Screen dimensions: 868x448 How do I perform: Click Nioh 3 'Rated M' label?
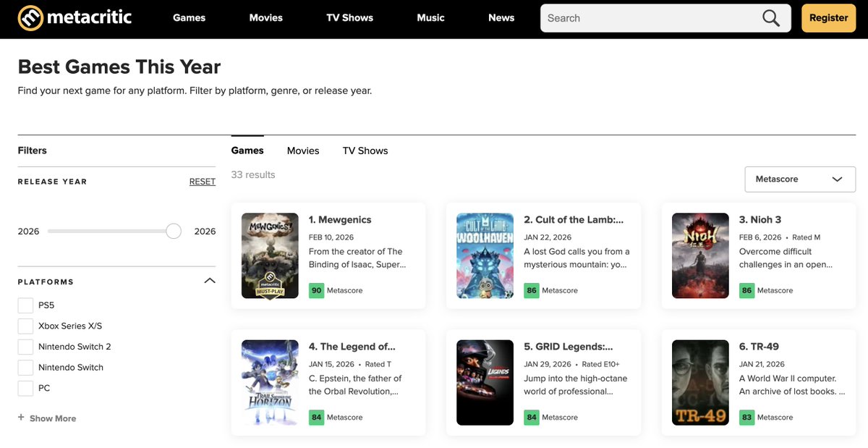click(x=807, y=237)
